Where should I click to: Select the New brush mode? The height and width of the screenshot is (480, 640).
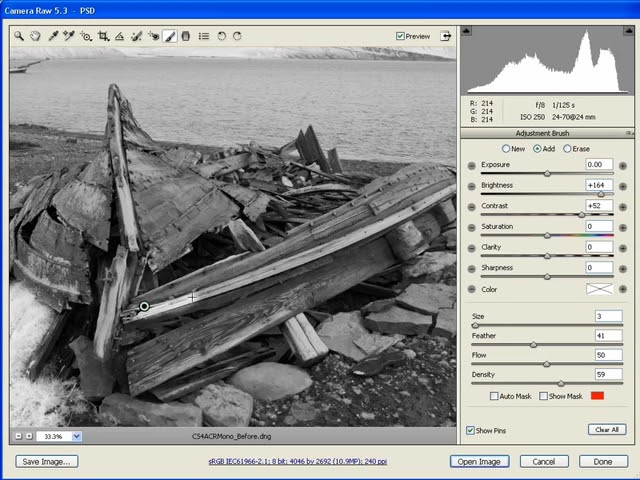tap(506, 149)
